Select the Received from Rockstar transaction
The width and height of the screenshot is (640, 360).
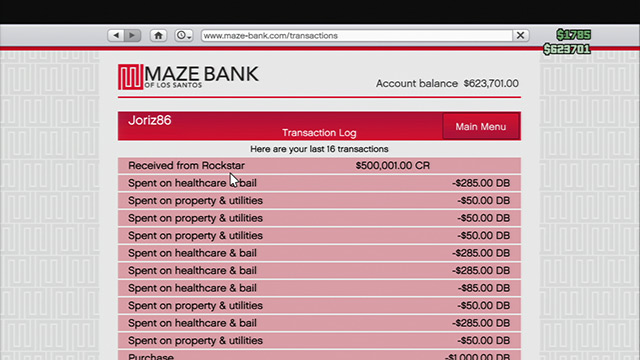(319, 165)
